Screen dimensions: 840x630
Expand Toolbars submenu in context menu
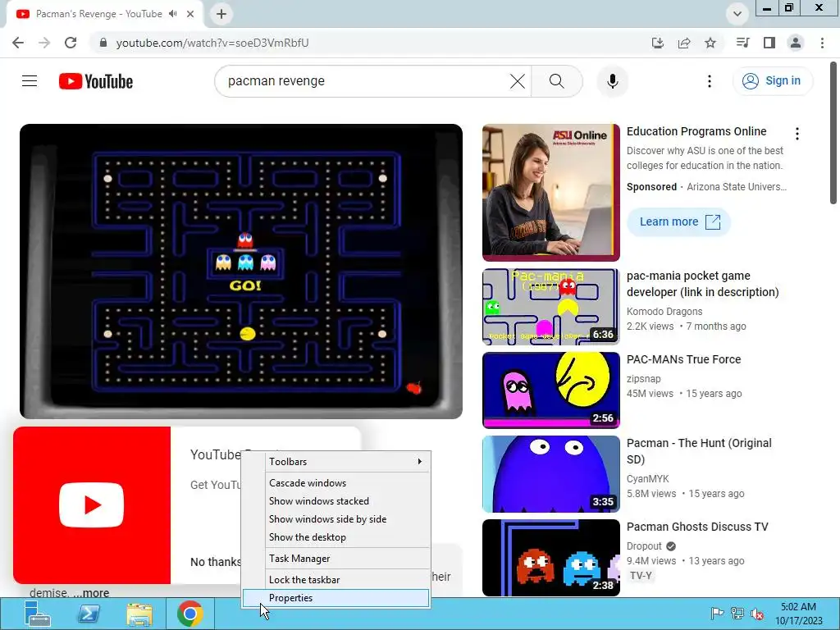(x=336, y=462)
